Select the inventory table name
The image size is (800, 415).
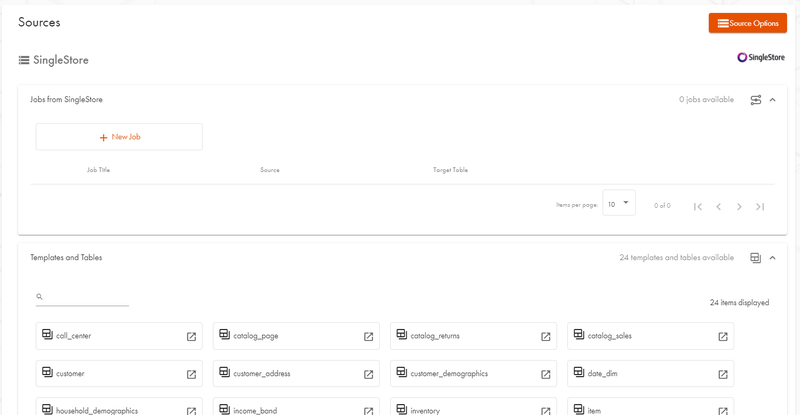[x=425, y=410]
